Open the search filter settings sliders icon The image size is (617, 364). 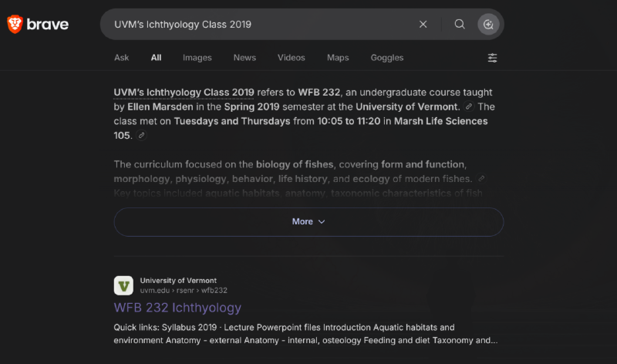[x=492, y=58]
